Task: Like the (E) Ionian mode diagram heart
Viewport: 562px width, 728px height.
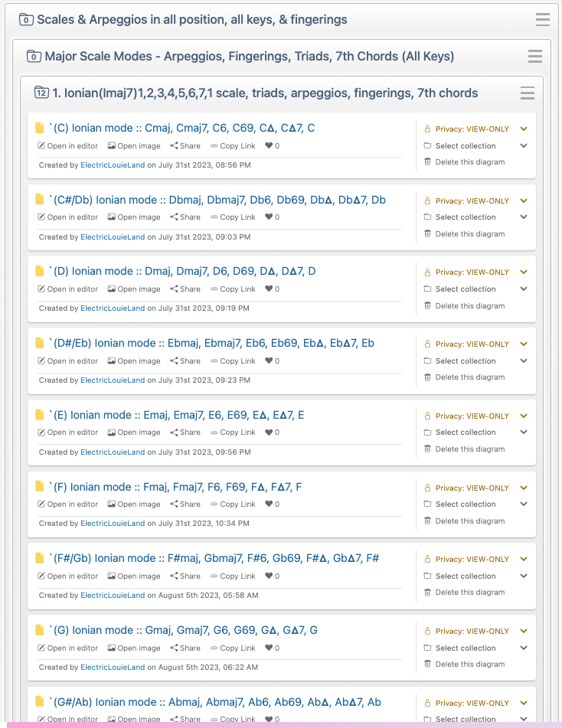Action: coord(269,433)
